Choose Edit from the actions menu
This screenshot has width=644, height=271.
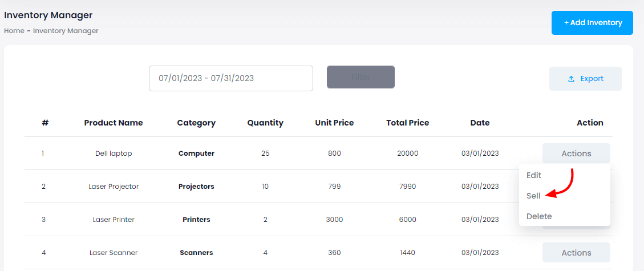534,175
